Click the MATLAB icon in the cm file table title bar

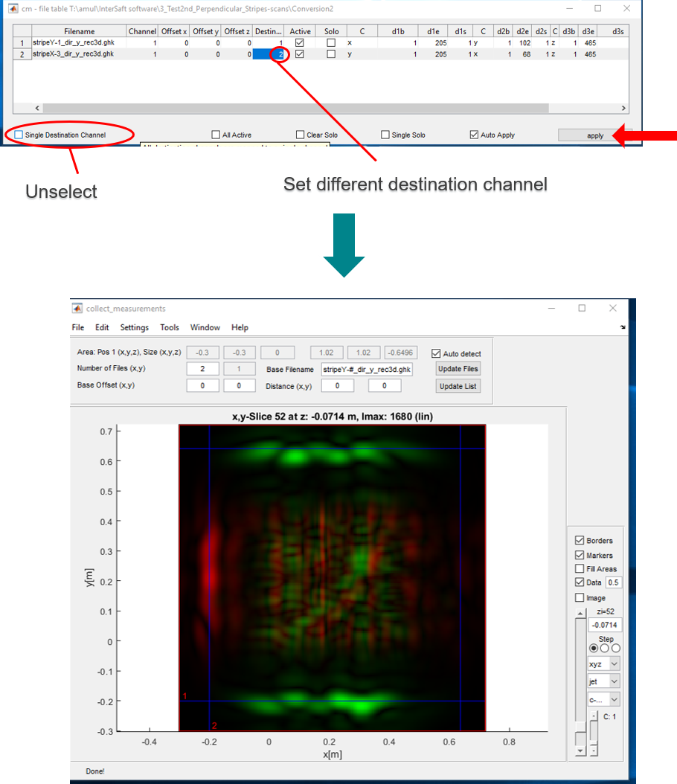pyautogui.click(x=13, y=8)
